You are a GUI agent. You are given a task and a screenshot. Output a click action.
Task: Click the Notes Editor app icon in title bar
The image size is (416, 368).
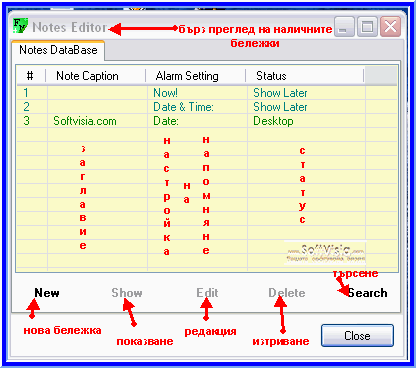(20, 26)
